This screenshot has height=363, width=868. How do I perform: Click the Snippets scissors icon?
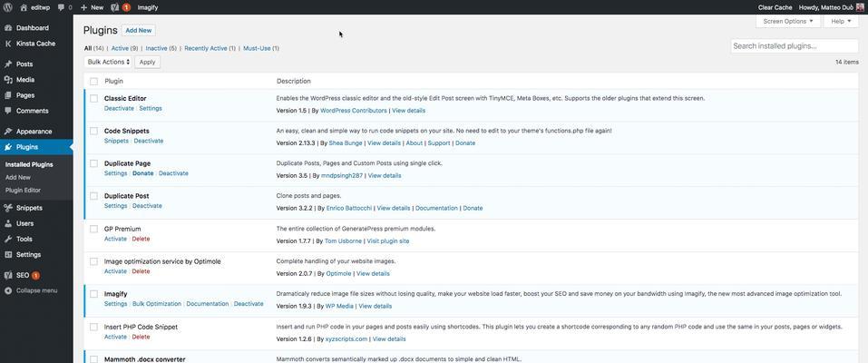click(x=8, y=208)
